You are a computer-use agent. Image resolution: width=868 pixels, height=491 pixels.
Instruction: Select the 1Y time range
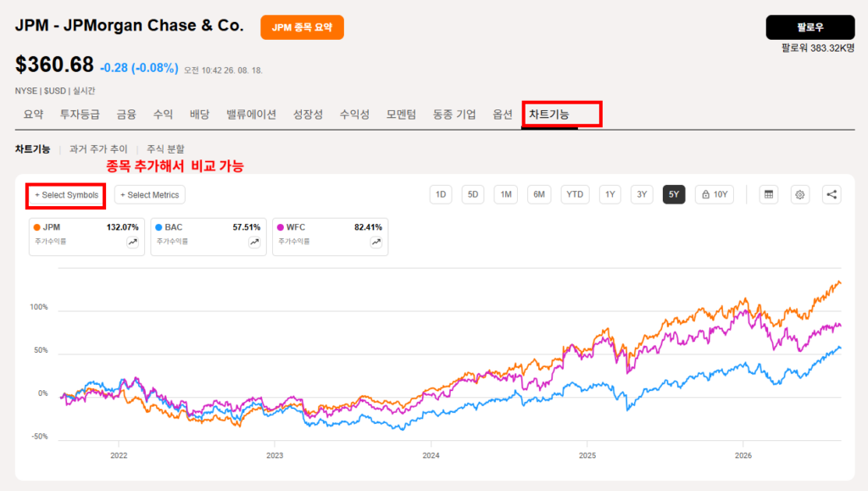(610, 194)
